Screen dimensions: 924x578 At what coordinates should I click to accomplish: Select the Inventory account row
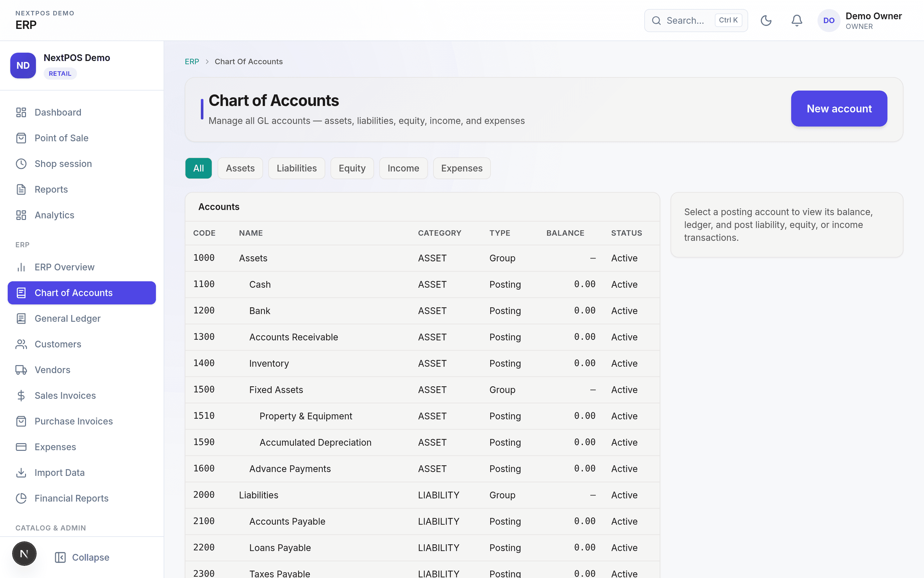coord(422,363)
